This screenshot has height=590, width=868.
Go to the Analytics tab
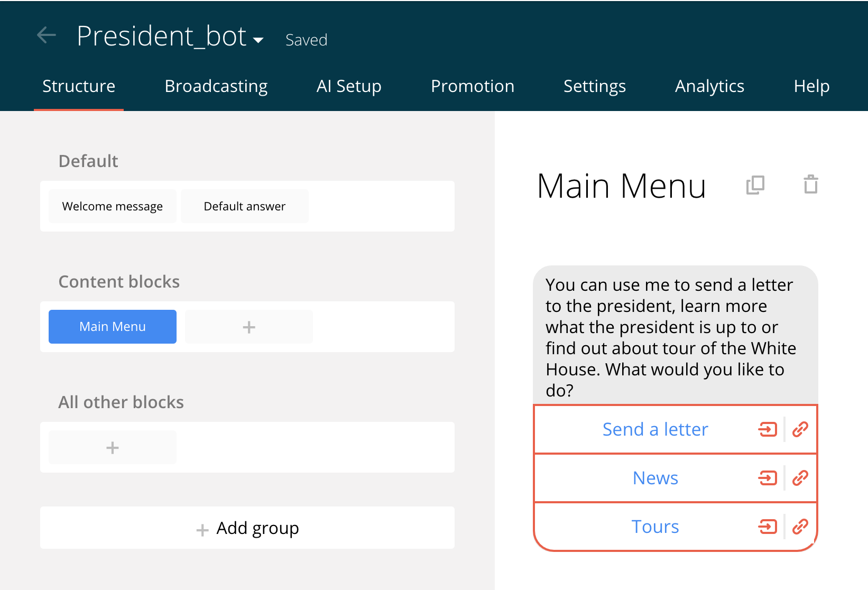point(709,86)
